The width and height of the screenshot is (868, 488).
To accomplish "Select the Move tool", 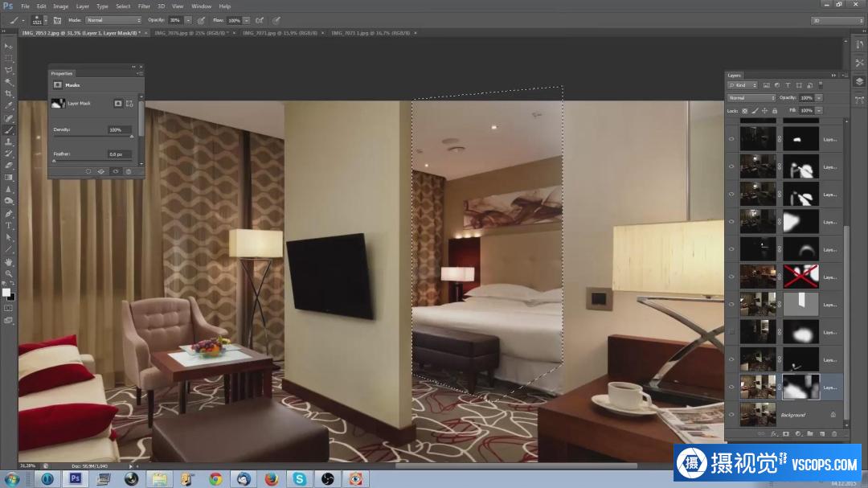I will click(8, 46).
